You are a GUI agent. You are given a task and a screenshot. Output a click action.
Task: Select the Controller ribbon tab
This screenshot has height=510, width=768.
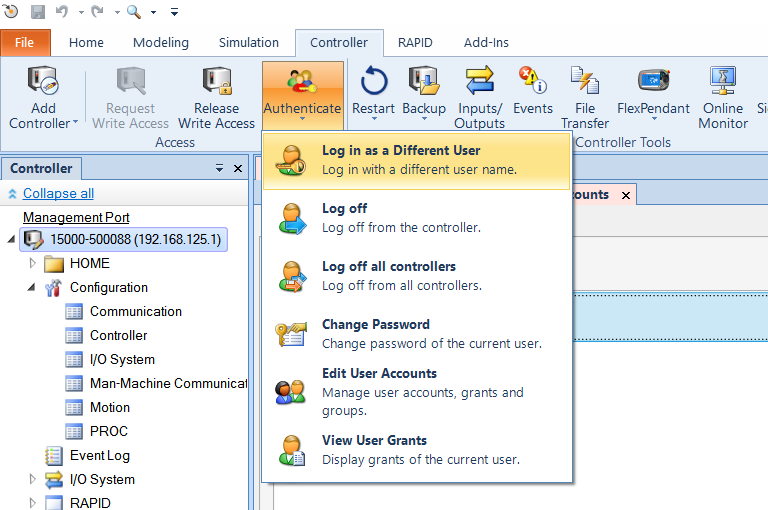[x=339, y=43]
